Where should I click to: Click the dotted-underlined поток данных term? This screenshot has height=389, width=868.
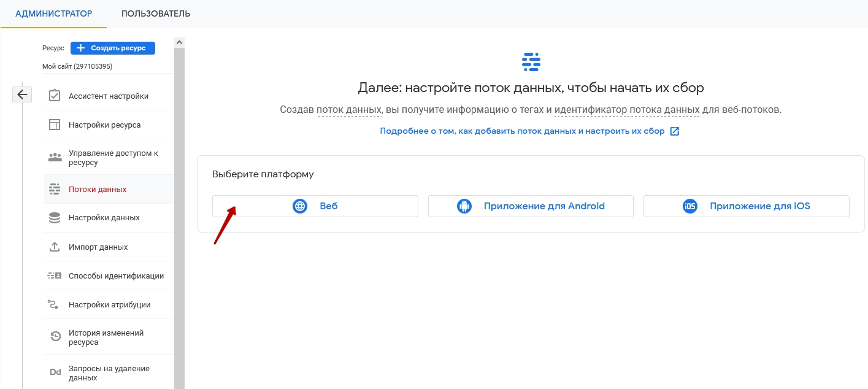349,110
